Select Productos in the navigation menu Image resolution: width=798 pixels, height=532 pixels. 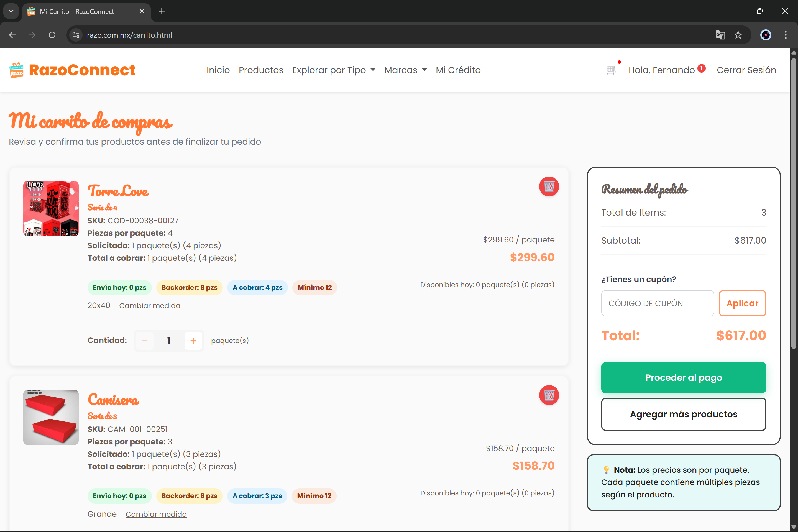tap(261, 70)
